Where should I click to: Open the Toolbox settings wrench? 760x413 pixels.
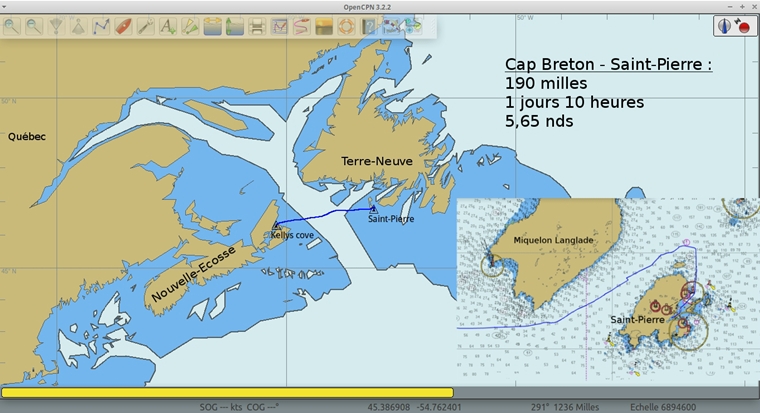pyautogui.click(x=145, y=26)
